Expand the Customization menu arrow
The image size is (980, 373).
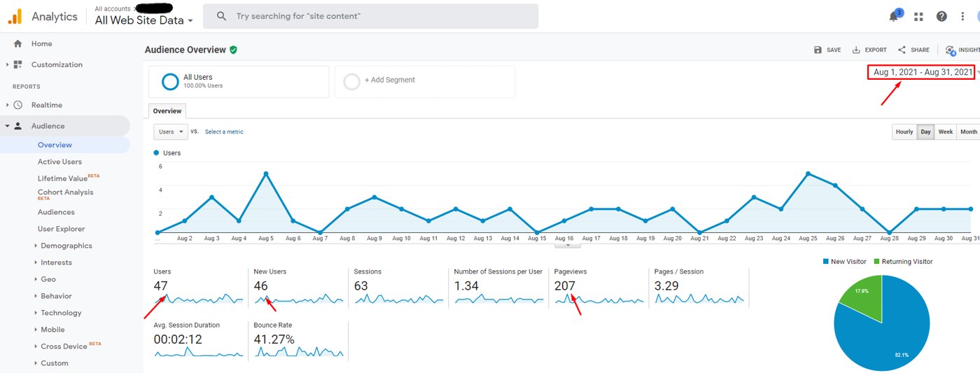[7, 64]
